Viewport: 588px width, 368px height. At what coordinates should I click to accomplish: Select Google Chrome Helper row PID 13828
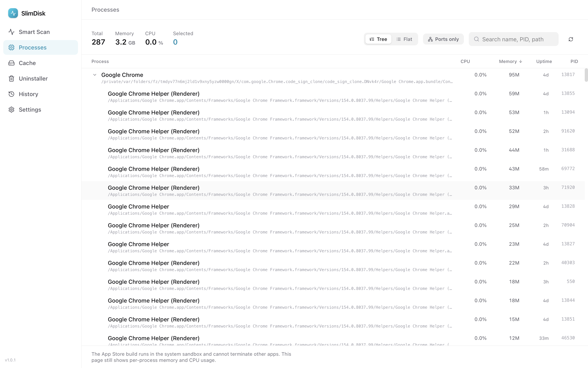[x=333, y=209]
